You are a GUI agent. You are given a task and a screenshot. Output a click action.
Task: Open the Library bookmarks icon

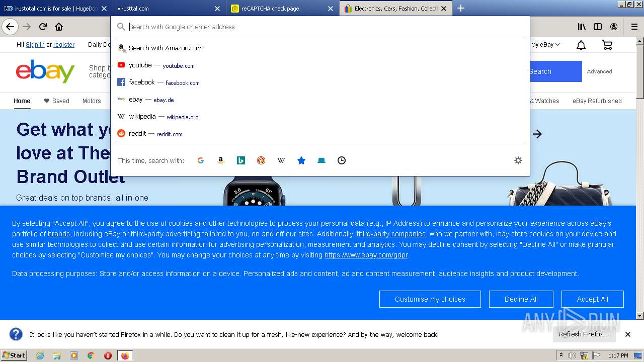coord(582,27)
